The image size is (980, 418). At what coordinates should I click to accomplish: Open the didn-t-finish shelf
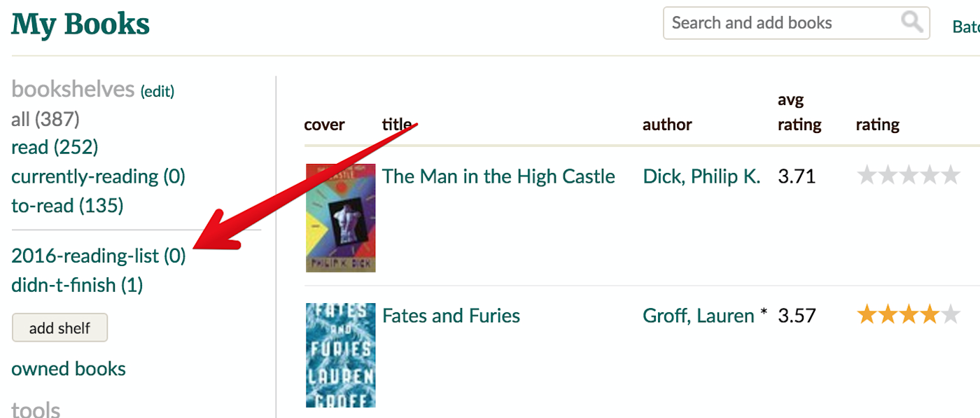tap(77, 285)
